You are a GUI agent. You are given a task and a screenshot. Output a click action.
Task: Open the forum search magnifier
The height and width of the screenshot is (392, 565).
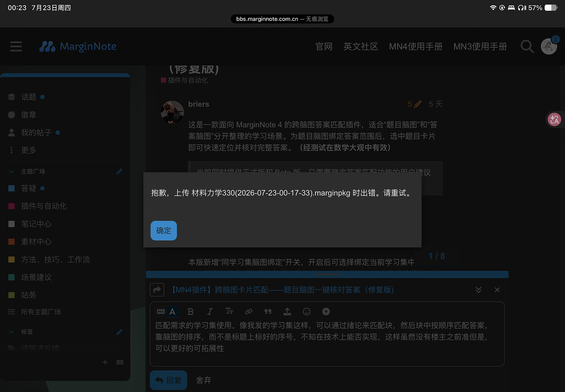pos(527,47)
